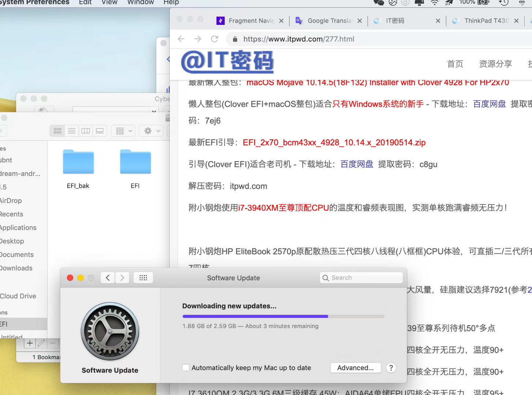The width and height of the screenshot is (532, 395).
Task: Click 首页 in site navigation
Action: click(x=455, y=64)
